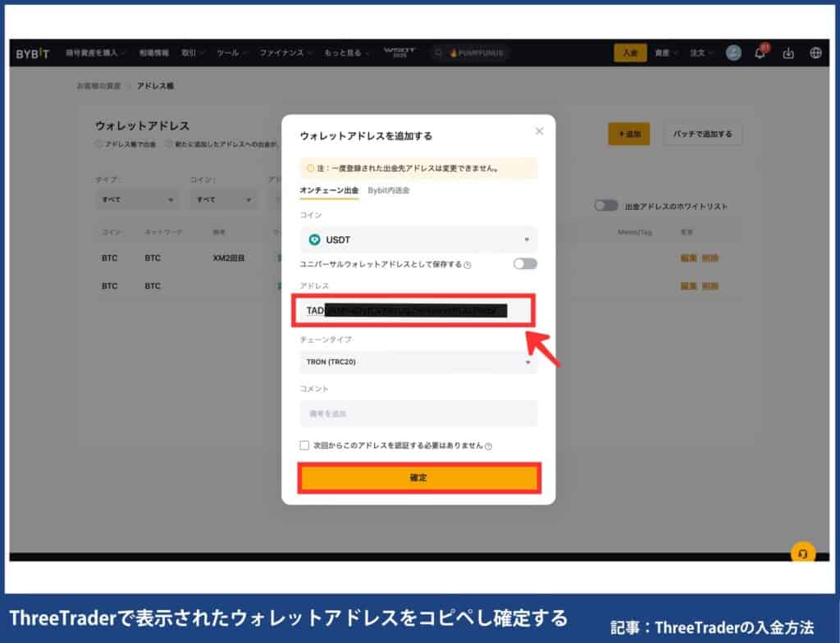Expand the ツール menu in the header
This screenshot has height=643, width=840.
231,53
